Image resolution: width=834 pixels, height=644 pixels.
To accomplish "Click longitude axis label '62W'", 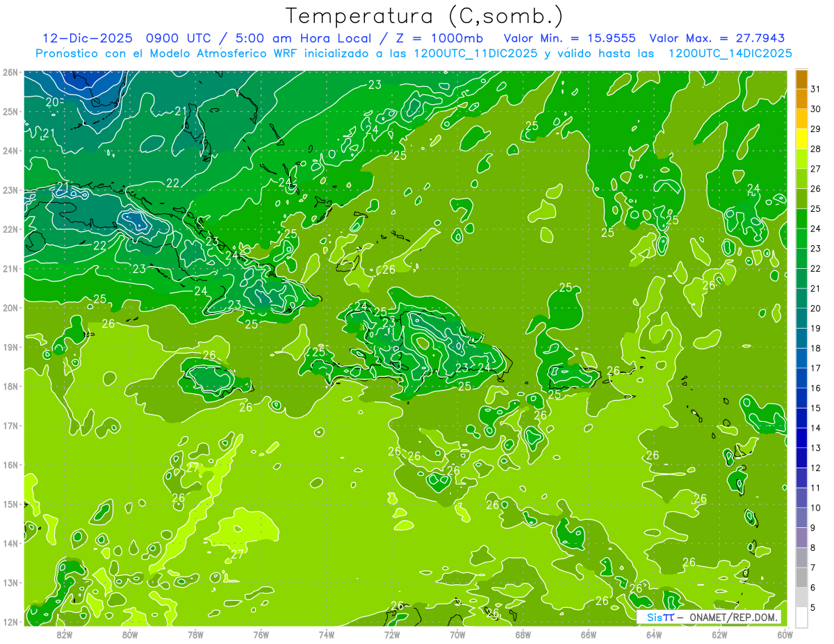I will pos(719,634).
